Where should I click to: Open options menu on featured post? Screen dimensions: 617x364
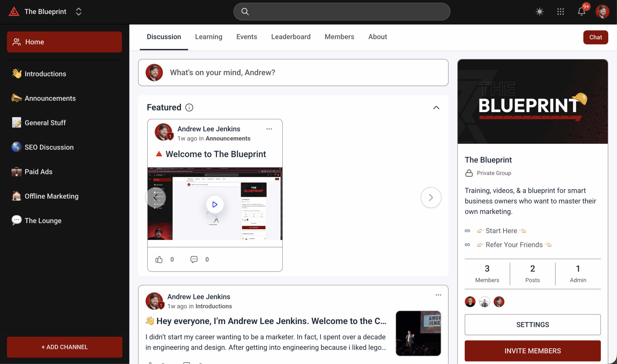tap(269, 129)
